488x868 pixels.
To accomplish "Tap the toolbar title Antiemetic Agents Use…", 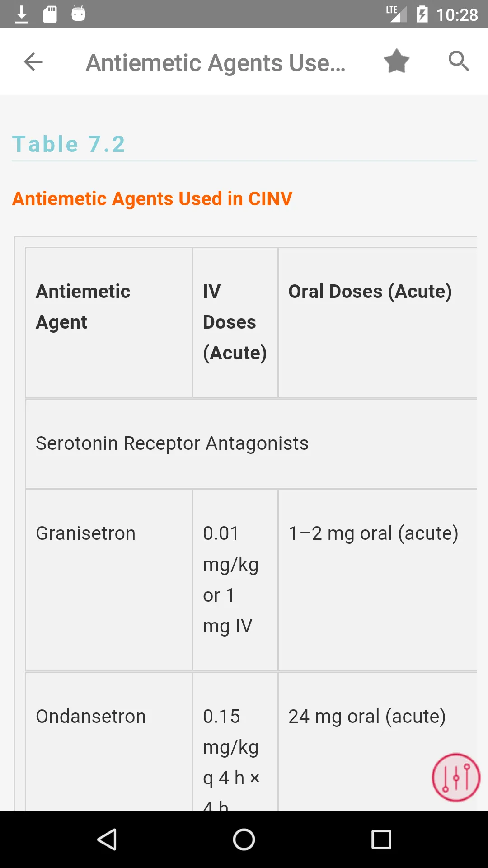I will coord(216,62).
